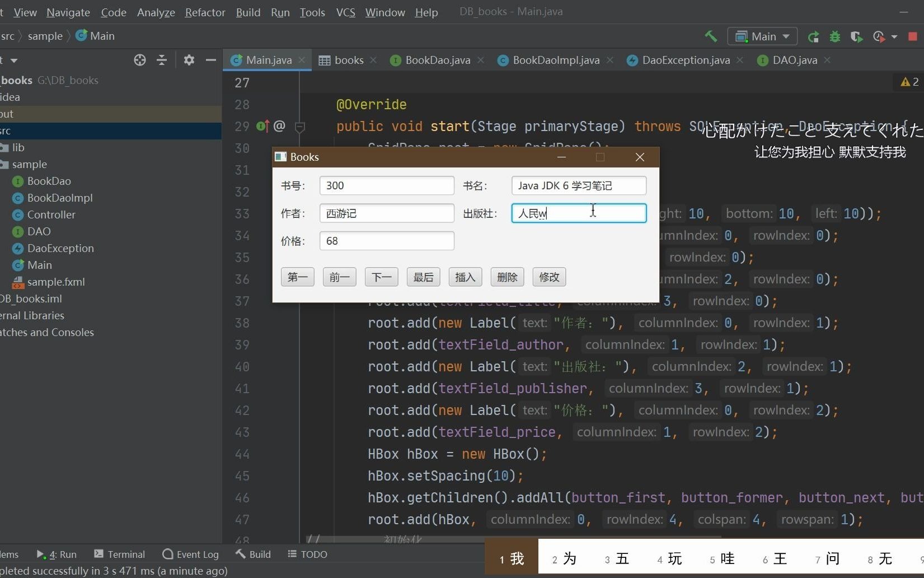Click the 删除 delete button
The width and height of the screenshot is (924, 578).
[508, 277]
